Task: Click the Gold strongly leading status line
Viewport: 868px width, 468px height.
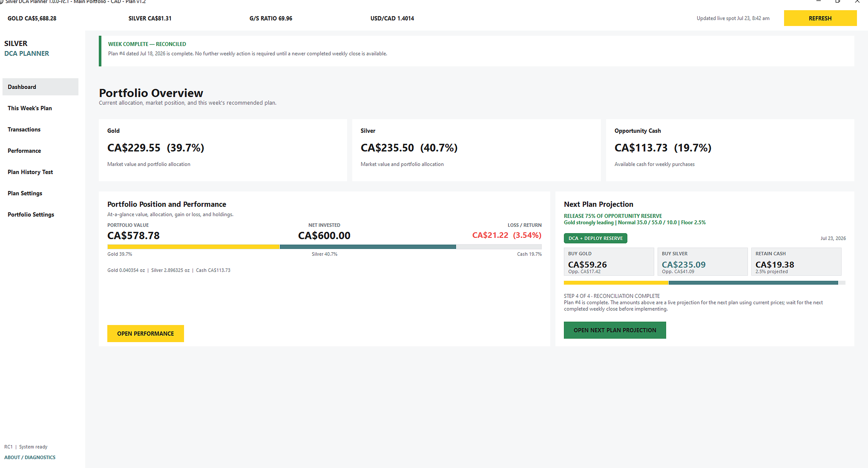Action: pos(634,222)
